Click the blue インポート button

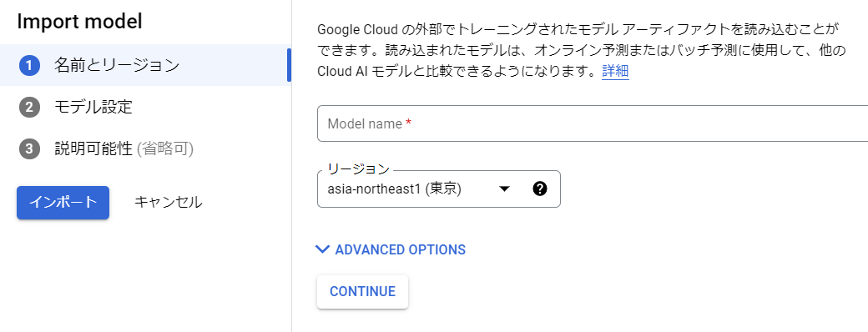pyautogui.click(x=63, y=203)
